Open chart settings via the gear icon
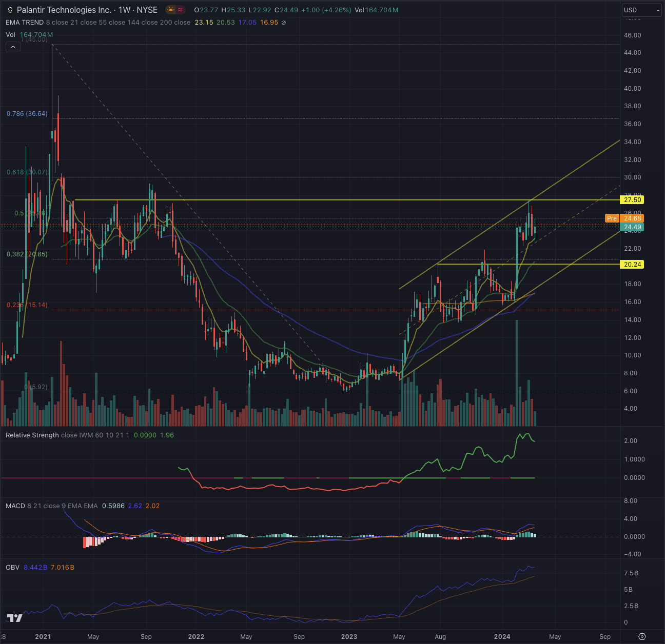 coord(642,636)
